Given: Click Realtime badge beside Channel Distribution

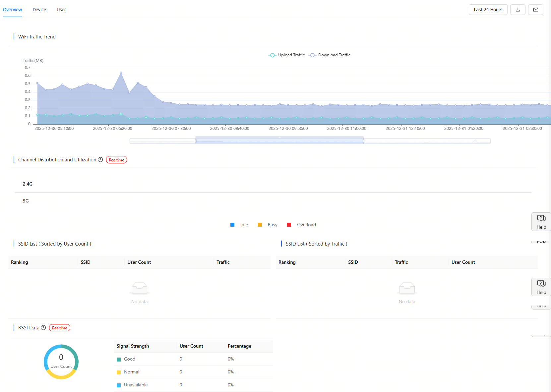Looking at the screenshot, I should pos(116,160).
